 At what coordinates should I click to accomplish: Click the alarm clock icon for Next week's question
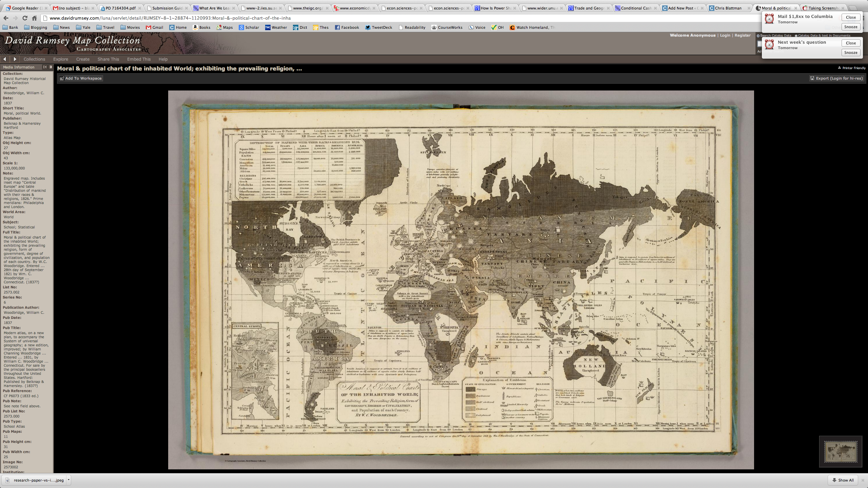click(x=769, y=44)
